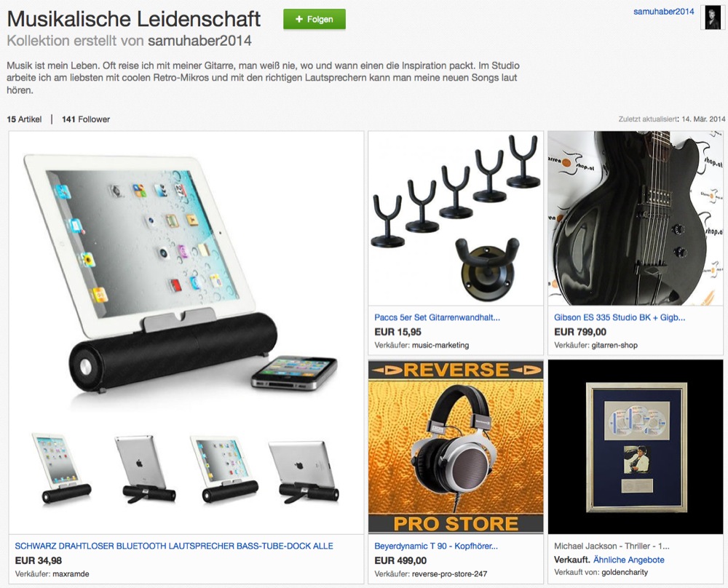
Task: Open samuhaber2014 profile avatar picture
Action: click(713, 17)
